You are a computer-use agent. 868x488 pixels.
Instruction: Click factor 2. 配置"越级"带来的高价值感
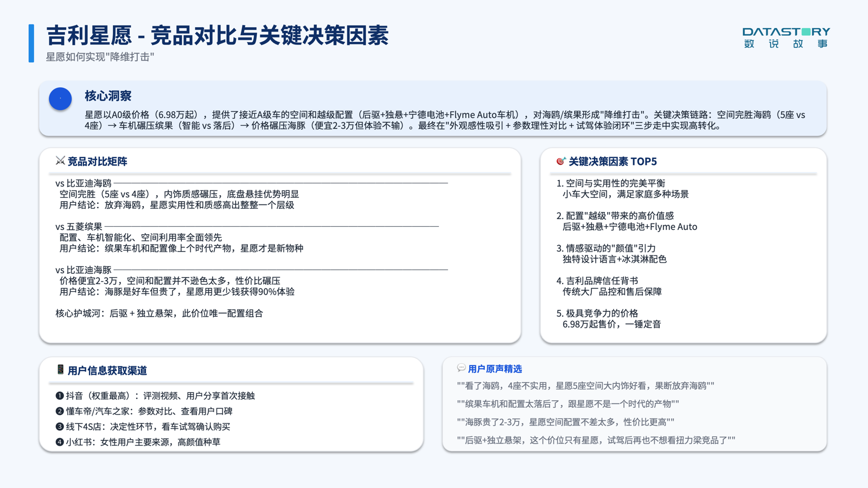click(x=615, y=216)
